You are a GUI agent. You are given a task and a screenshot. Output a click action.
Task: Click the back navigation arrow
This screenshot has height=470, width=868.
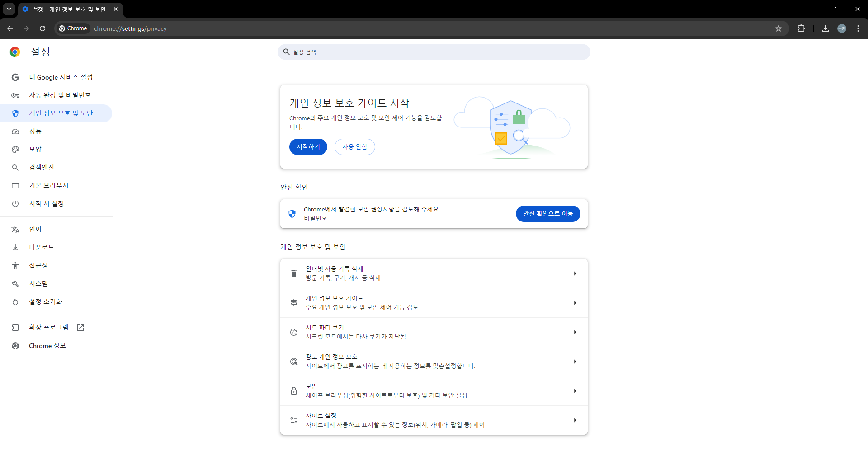point(10,28)
